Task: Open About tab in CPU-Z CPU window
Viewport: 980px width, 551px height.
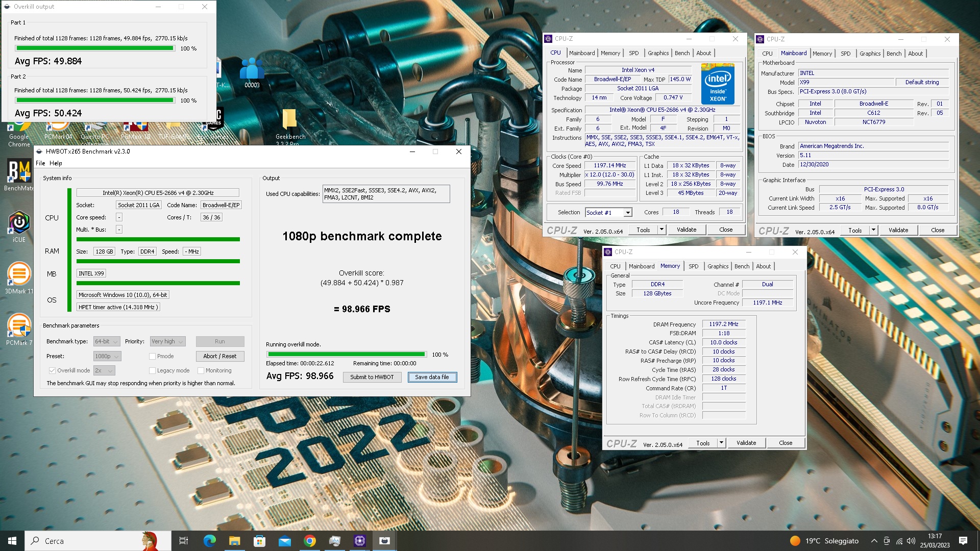Action: pyautogui.click(x=703, y=53)
